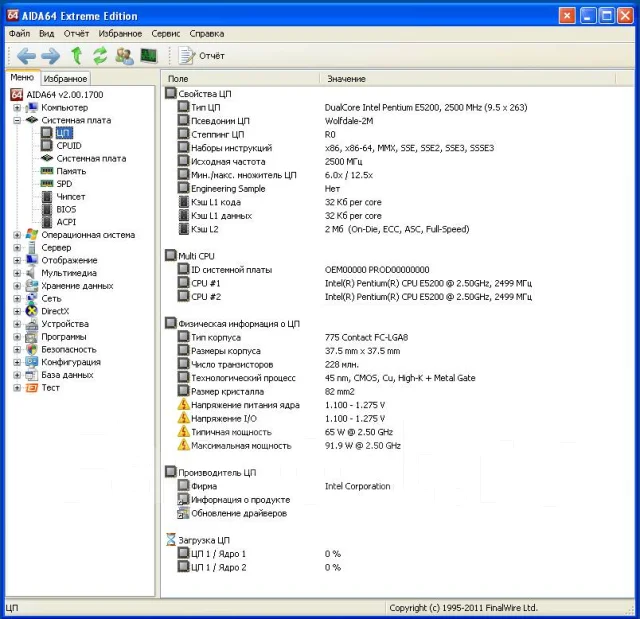Select the Псевдоним ЦП row
Screen dimensions: 640x619
(x=276, y=121)
